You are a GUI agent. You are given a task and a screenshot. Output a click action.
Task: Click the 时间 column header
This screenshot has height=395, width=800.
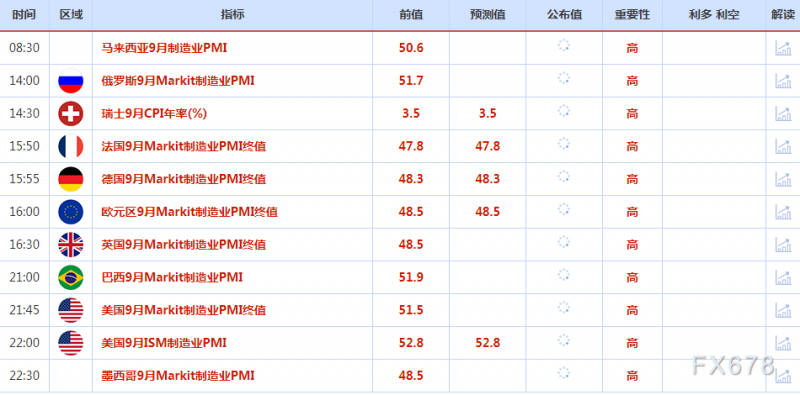24,14
